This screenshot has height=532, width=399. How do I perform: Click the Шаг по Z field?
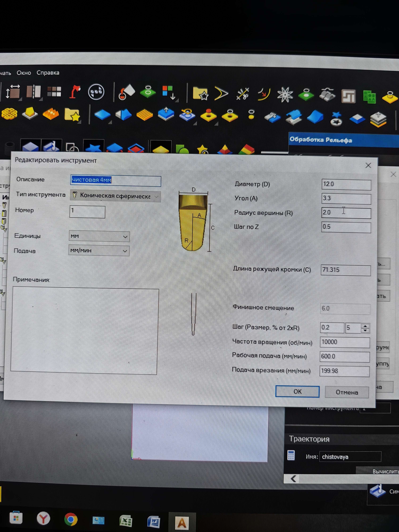click(x=346, y=227)
